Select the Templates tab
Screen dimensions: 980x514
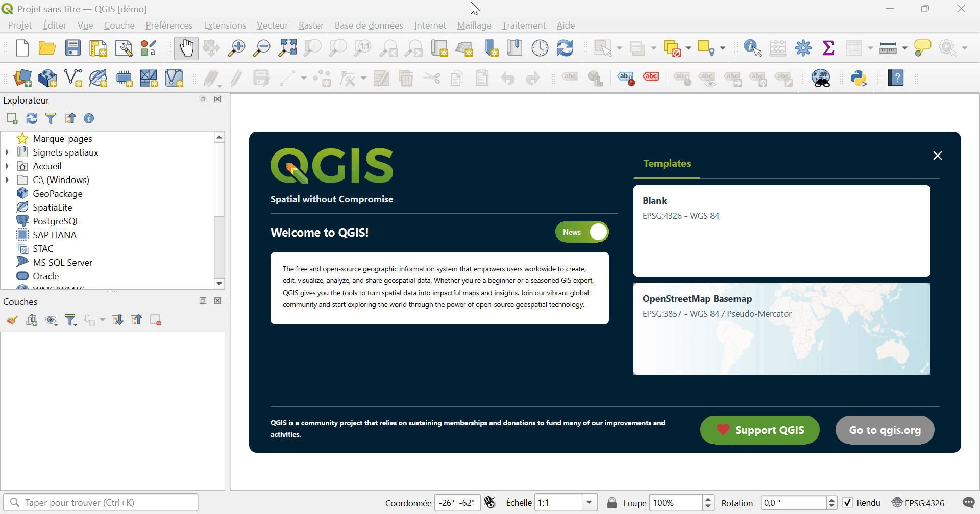click(x=667, y=164)
